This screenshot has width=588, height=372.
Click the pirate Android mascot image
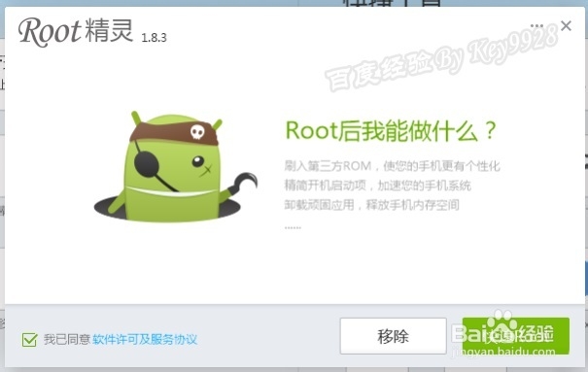176,167
